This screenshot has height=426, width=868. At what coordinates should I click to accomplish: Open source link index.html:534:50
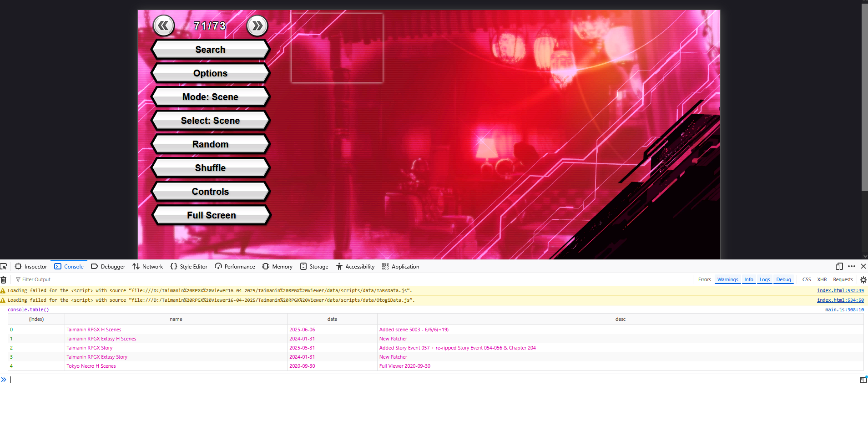tap(840, 300)
